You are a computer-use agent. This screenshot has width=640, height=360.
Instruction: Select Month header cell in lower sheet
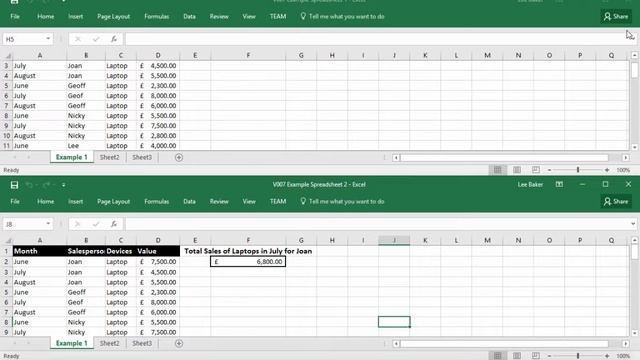[40, 251]
